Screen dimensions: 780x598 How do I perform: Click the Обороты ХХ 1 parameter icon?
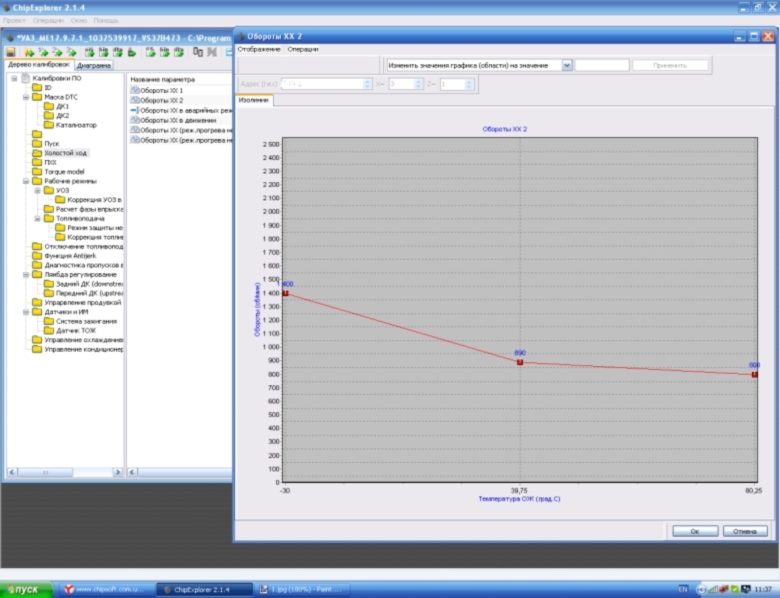pos(134,91)
